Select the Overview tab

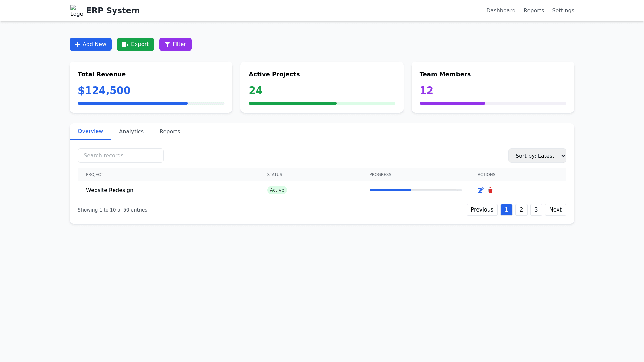coord(90,131)
